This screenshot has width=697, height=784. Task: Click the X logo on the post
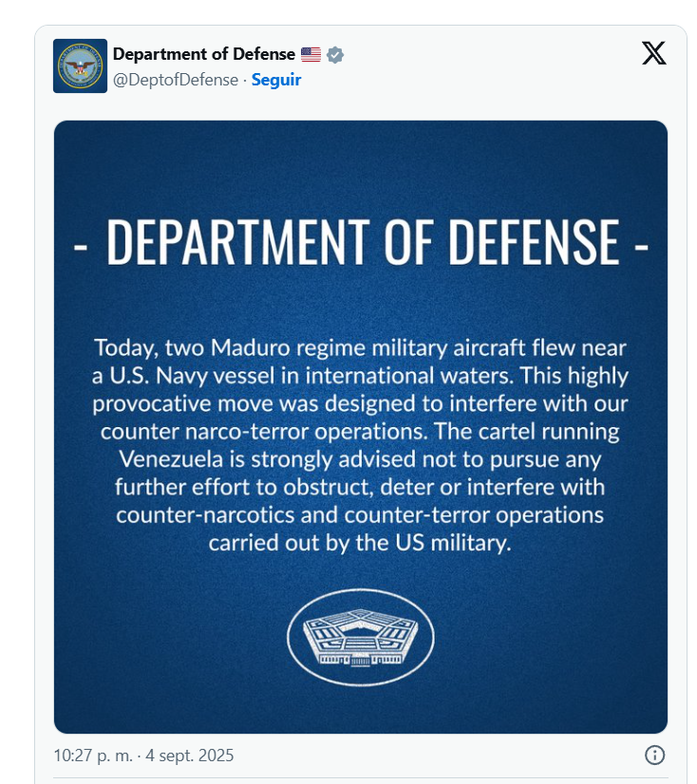653,53
